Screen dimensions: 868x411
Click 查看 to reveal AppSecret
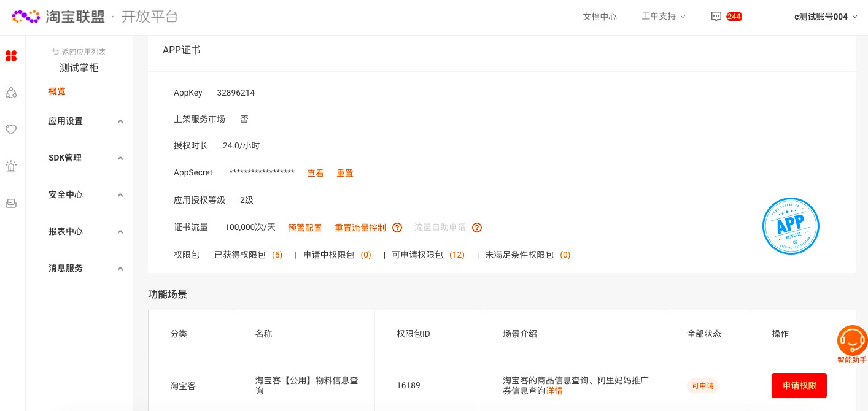click(x=316, y=173)
